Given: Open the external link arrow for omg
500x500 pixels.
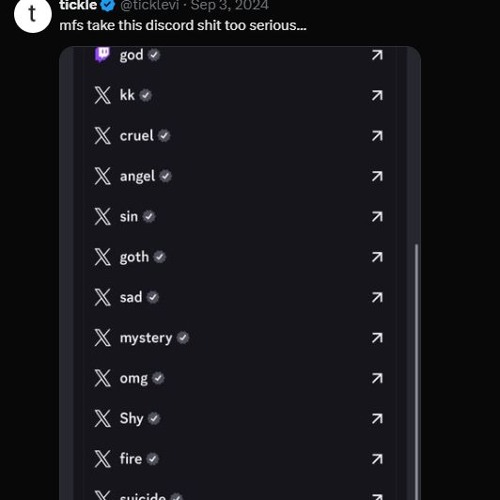Looking at the screenshot, I should point(377,378).
